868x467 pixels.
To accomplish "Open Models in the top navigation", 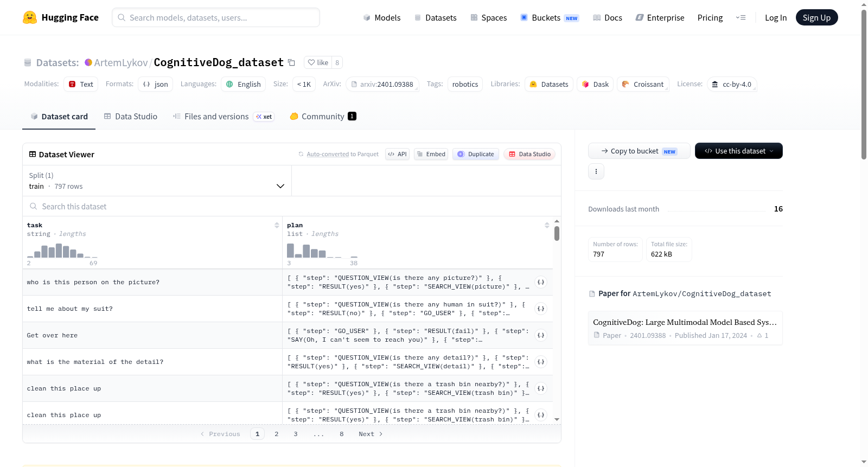I will click(x=382, y=17).
